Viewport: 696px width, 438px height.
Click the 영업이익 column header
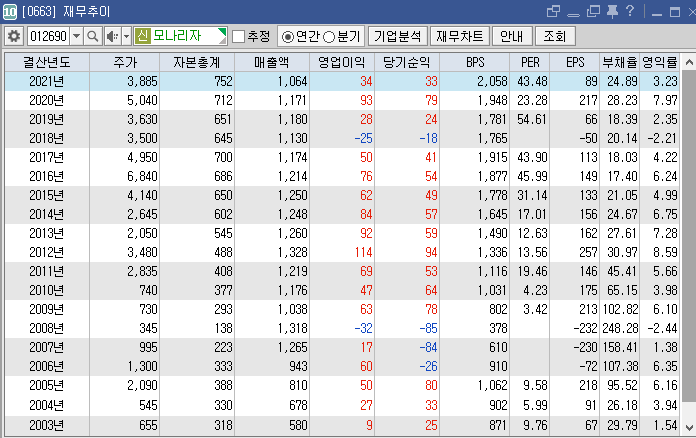(x=342, y=62)
